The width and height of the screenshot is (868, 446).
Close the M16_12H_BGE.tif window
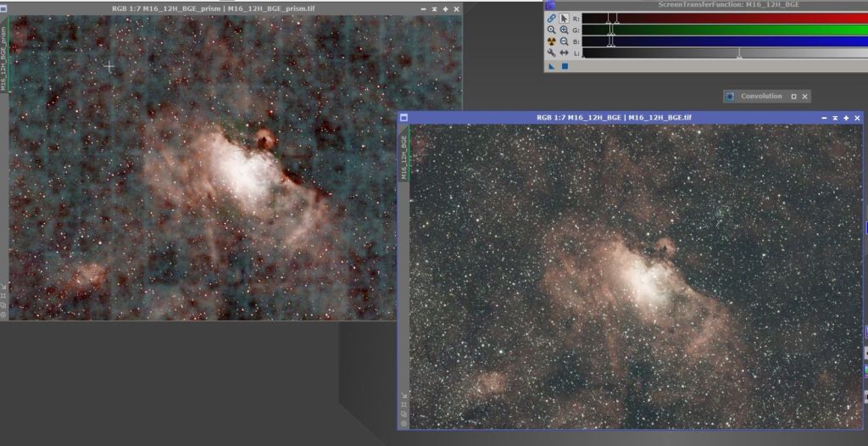point(858,118)
